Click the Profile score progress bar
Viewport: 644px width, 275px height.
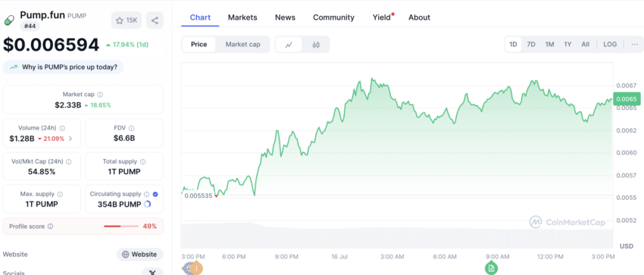click(121, 227)
